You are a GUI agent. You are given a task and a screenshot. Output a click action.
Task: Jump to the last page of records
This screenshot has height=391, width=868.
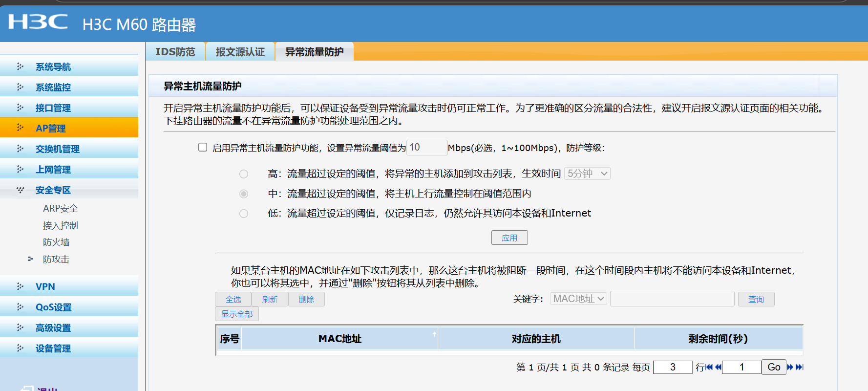800,367
